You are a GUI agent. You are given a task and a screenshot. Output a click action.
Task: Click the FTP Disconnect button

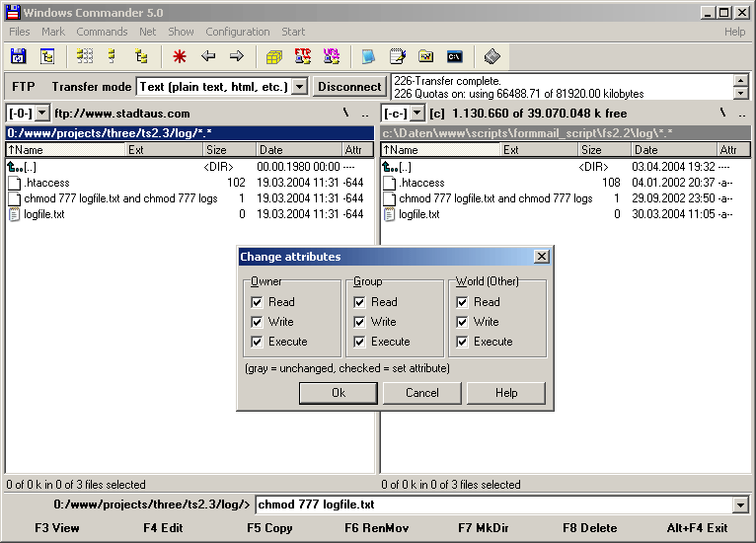[x=349, y=87]
